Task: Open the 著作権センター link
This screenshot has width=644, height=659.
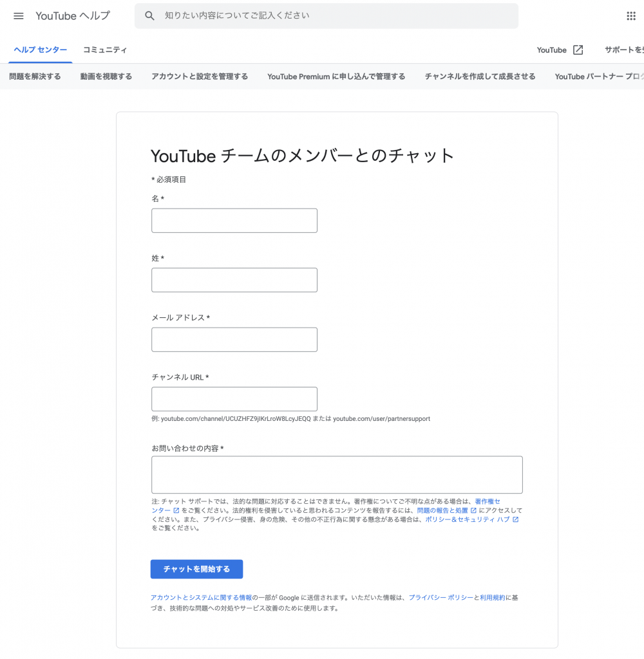Action: (x=488, y=501)
